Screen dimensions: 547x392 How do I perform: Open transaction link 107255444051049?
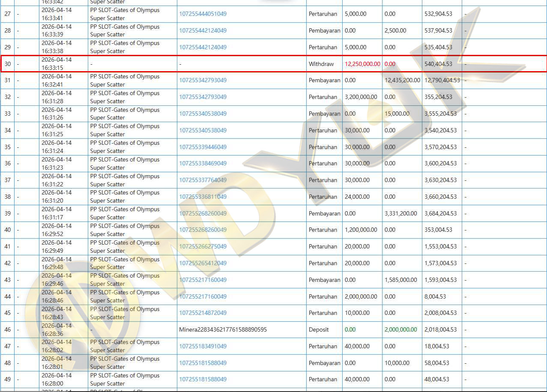203,14
